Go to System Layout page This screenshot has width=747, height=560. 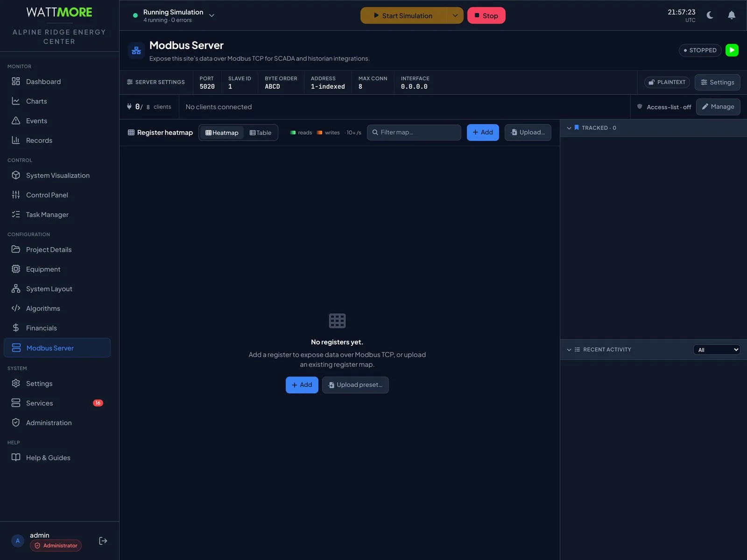point(57,288)
